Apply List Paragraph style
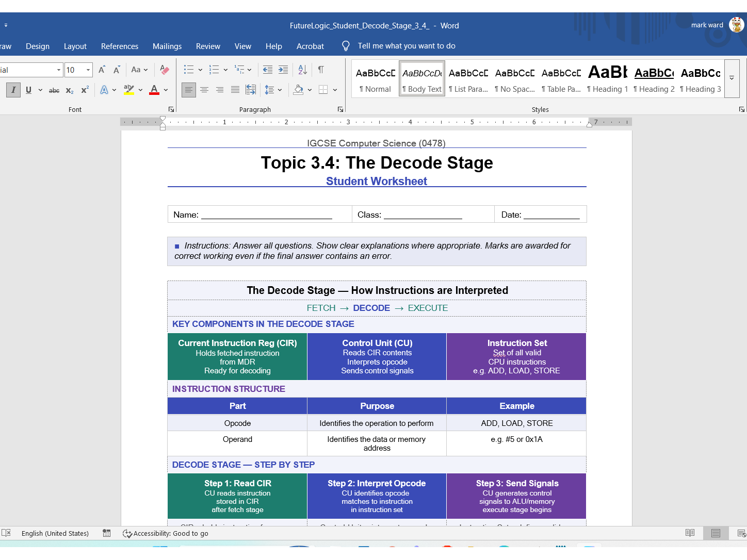 point(468,79)
